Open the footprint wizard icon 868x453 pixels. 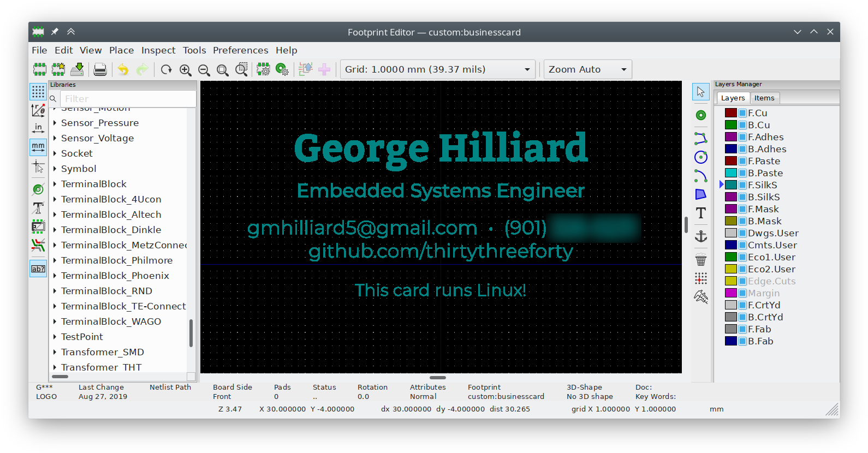58,69
